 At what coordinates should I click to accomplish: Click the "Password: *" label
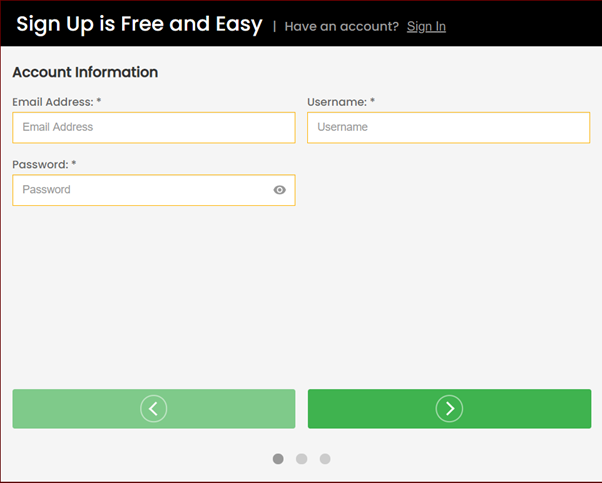point(41,164)
